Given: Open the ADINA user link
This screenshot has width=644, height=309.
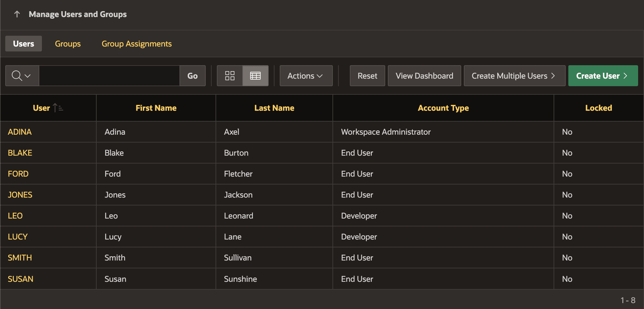Looking at the screenshot, I should [20, 132].
